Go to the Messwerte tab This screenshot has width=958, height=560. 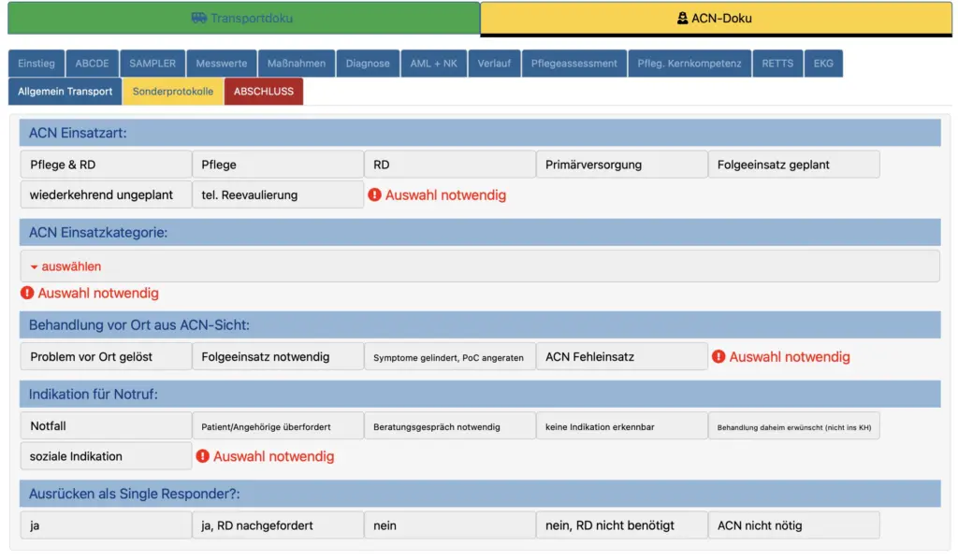click(222, 64)
